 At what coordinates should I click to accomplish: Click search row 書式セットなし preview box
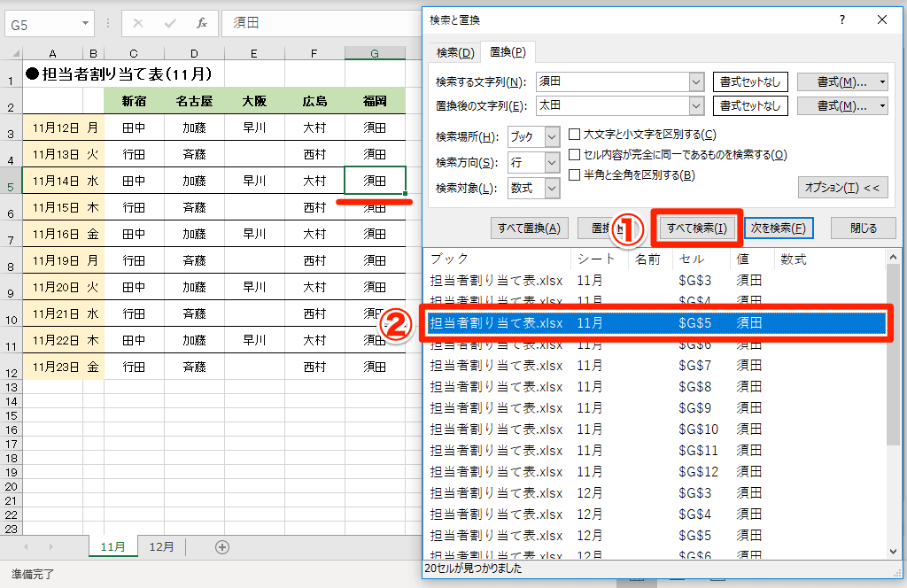pos(750,82)
